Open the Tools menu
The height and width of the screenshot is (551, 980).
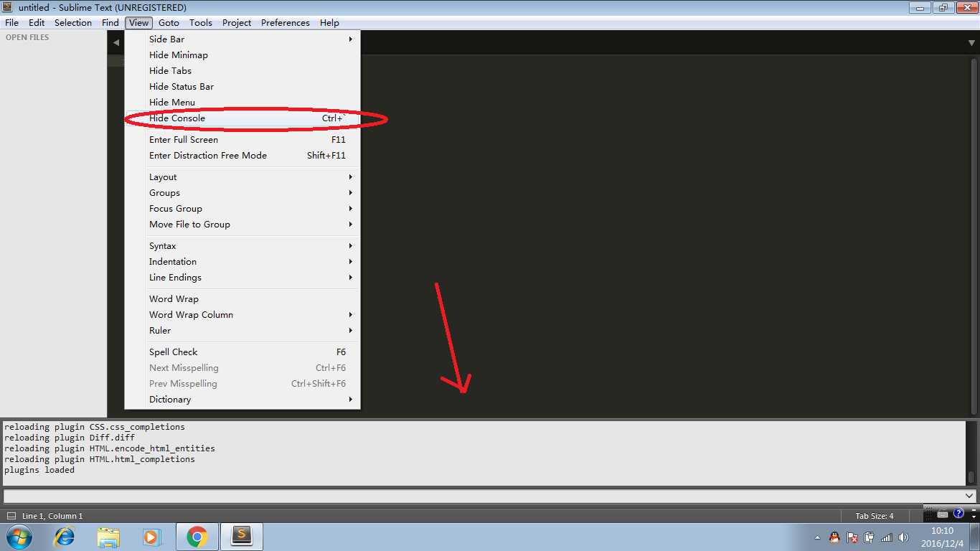[x=201, y=22]
